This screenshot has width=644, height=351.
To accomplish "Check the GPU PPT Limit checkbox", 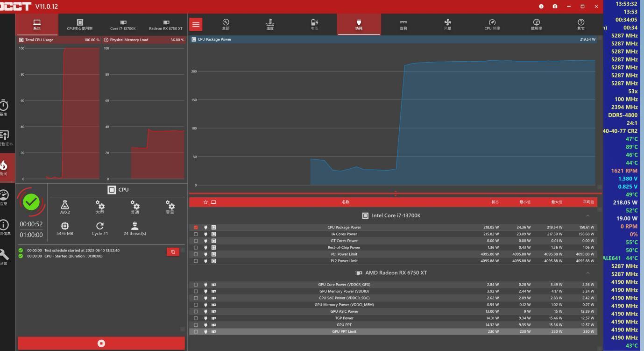I will click(196, 332).
